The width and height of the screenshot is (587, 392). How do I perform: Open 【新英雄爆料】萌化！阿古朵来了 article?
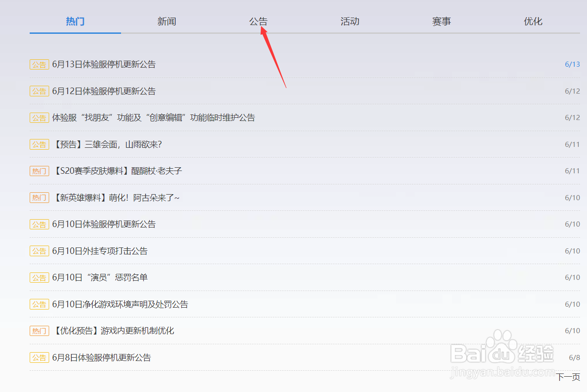116,197
